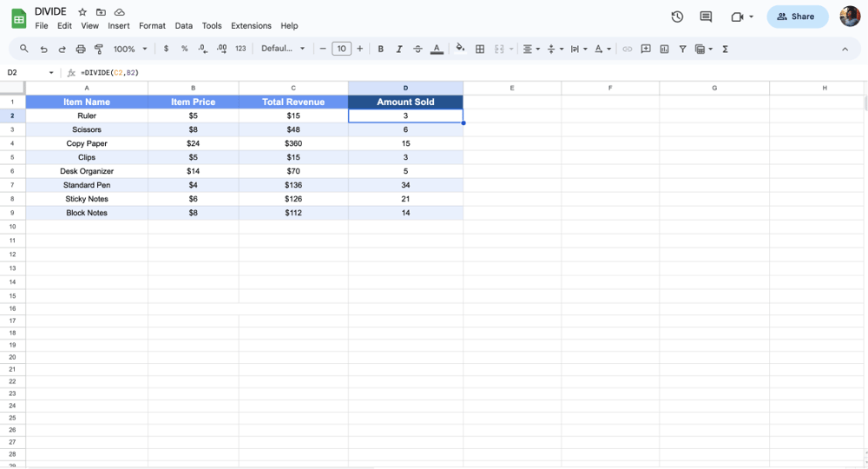Open the comments panel icon

pyautogui.click(x=706, y=17)
